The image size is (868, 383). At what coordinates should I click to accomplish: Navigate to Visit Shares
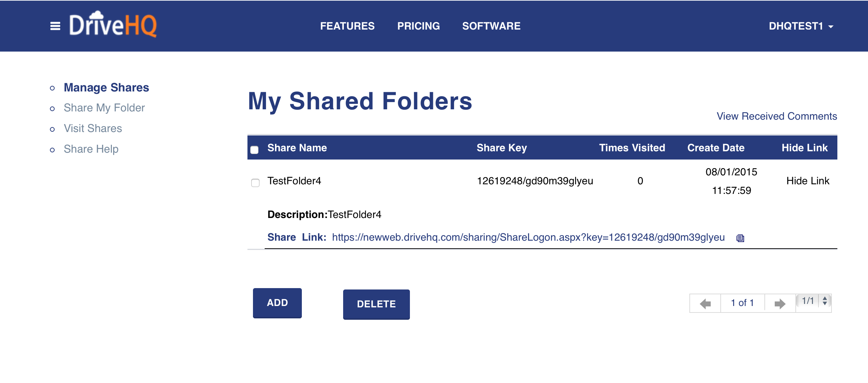coord(93,129)
